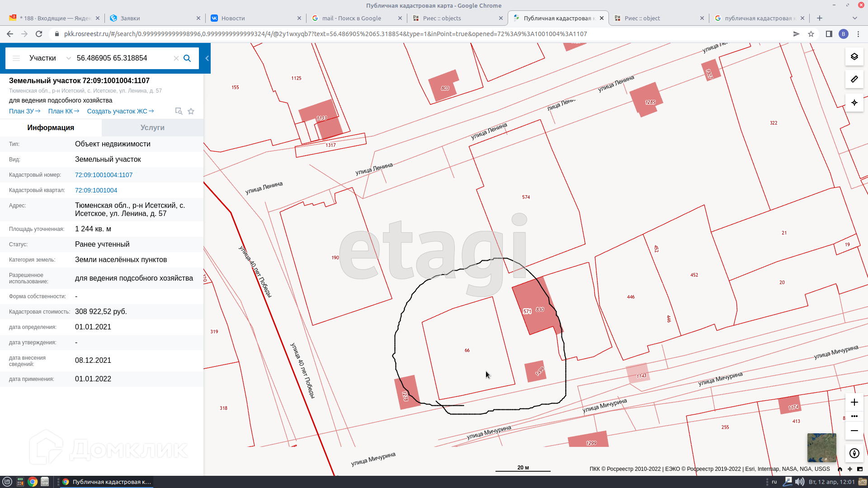This screenshot has width=868, height=488.
Task: Zoom in the map with plus button
Action: pyautogui.click(x=854, y=402)
